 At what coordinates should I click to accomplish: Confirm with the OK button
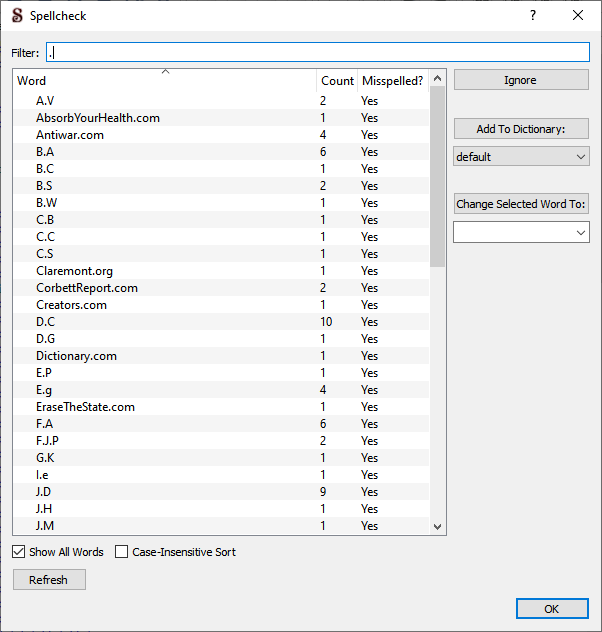(x=552, y=609)
